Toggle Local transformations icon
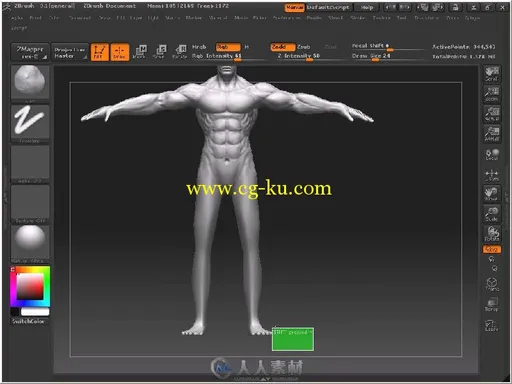Viewport: 512px width, 384px height. coord(492,155)
